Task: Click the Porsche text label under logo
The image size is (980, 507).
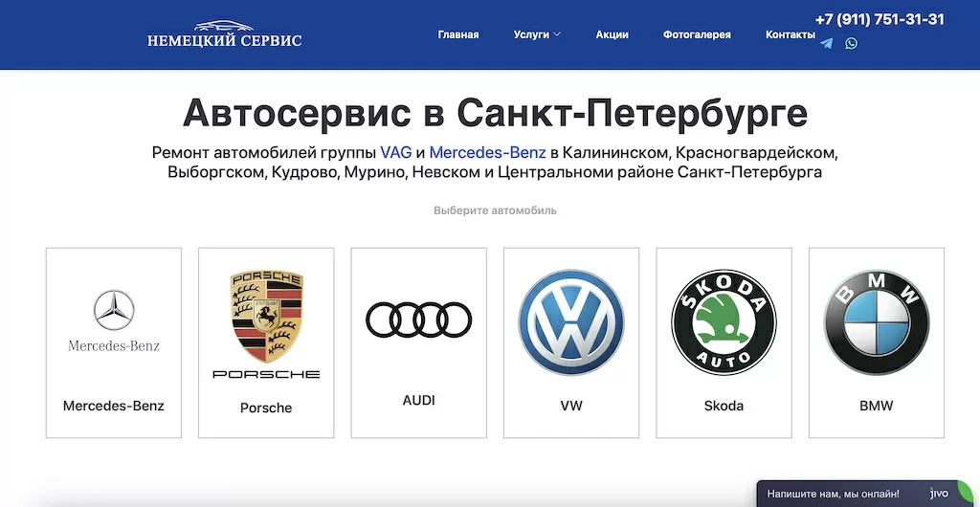Action: pyautogui.click(x=266, y=408)
